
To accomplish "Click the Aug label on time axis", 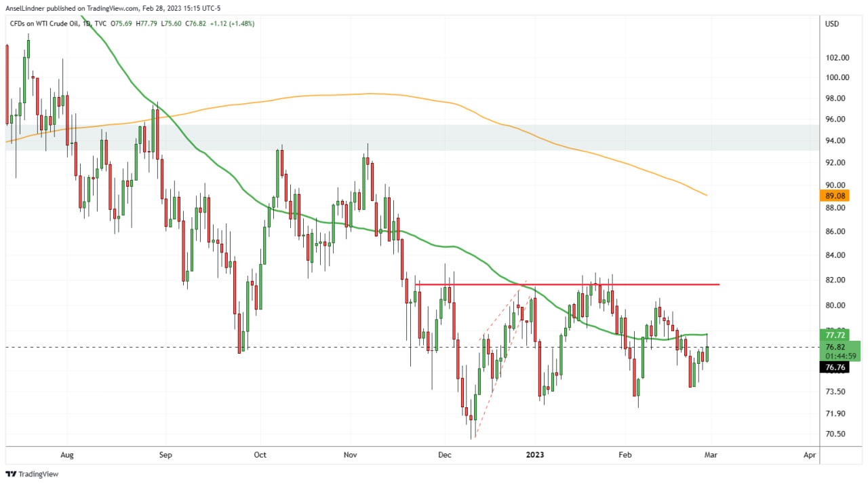I will pos(66,455).
